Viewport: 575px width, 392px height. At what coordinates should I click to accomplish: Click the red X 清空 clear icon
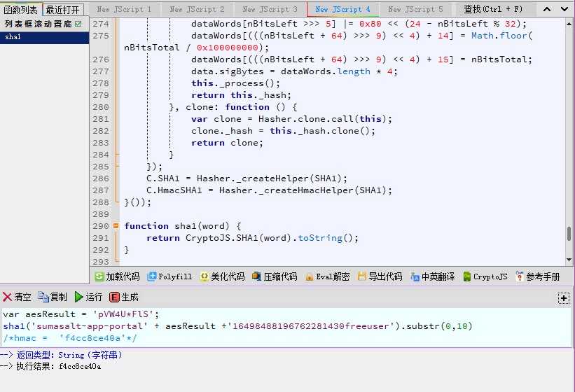(x=7, y=297)
